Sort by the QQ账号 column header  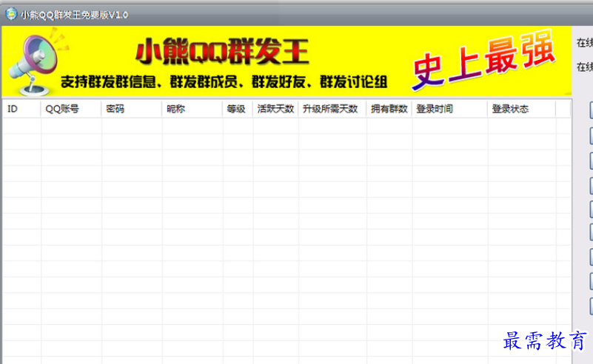[71, 109]
